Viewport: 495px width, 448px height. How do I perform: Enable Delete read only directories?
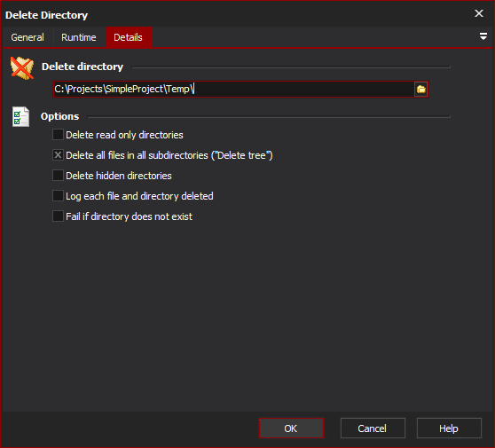pyautogui.click(x=58, y=135)
